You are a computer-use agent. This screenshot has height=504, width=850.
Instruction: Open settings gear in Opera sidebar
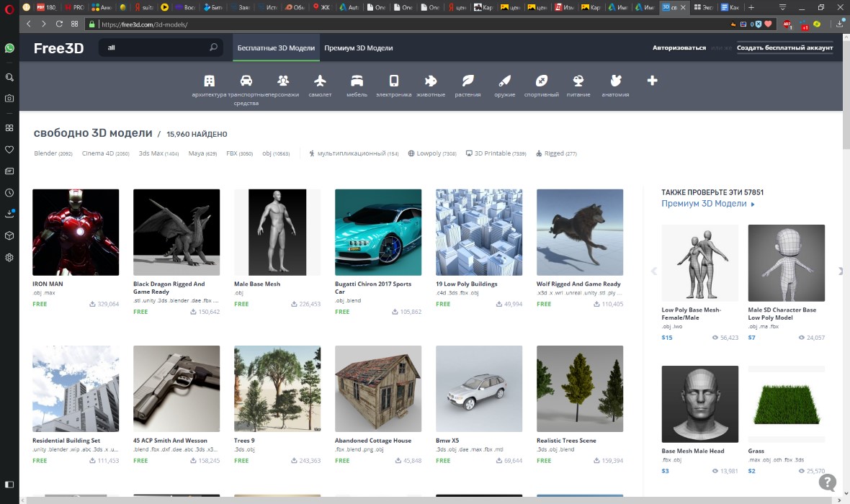(9, 258)
